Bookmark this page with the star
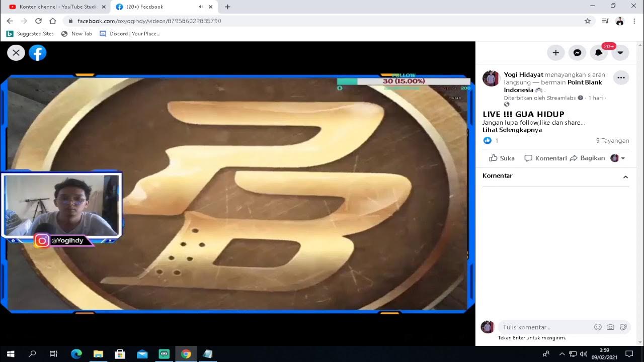The height and width of the screenshot is (362, 644). pos(587,21)
